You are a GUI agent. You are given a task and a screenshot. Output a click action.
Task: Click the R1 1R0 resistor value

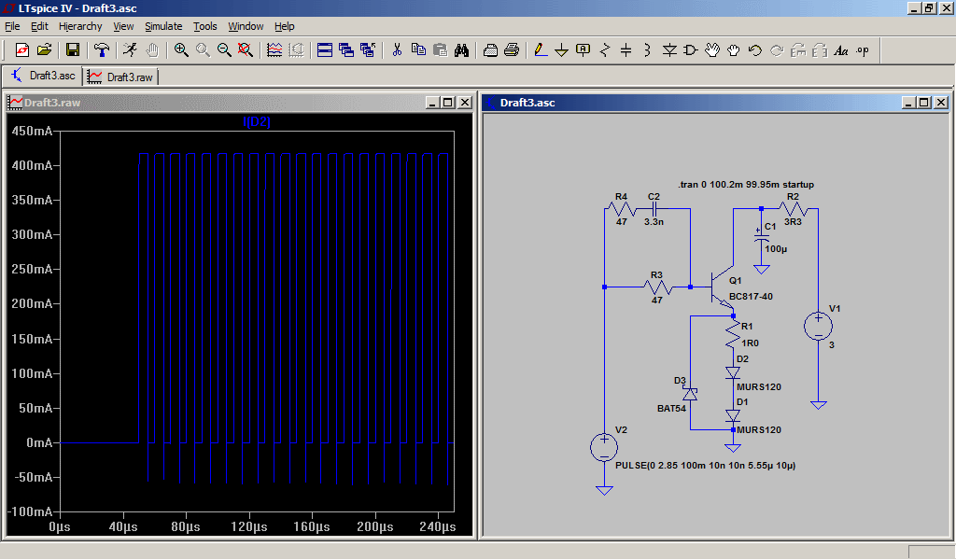pyautogui.click(x=750, y=343)
